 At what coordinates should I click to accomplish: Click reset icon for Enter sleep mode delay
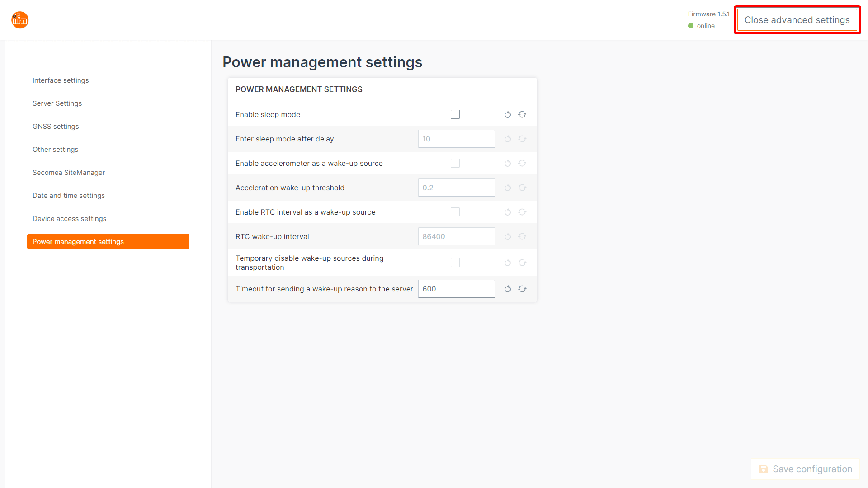coord(508,139)
